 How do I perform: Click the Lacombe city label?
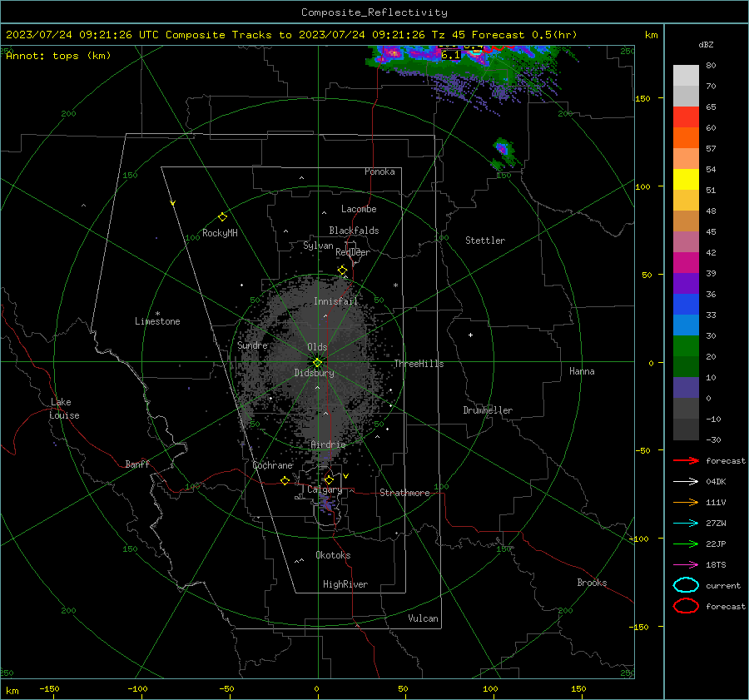tap(359, 209)
